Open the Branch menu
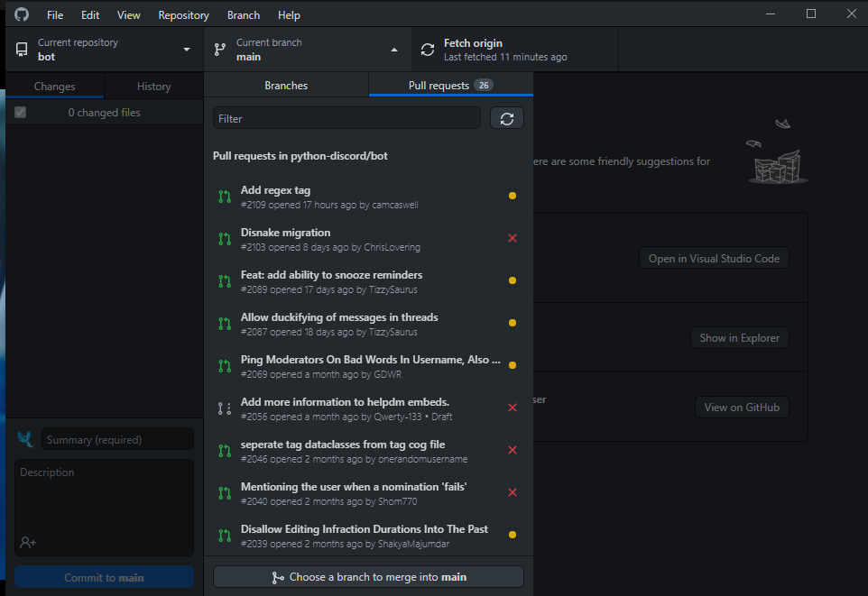This screenshot has height=596, width=868. [x=244, y=15]
